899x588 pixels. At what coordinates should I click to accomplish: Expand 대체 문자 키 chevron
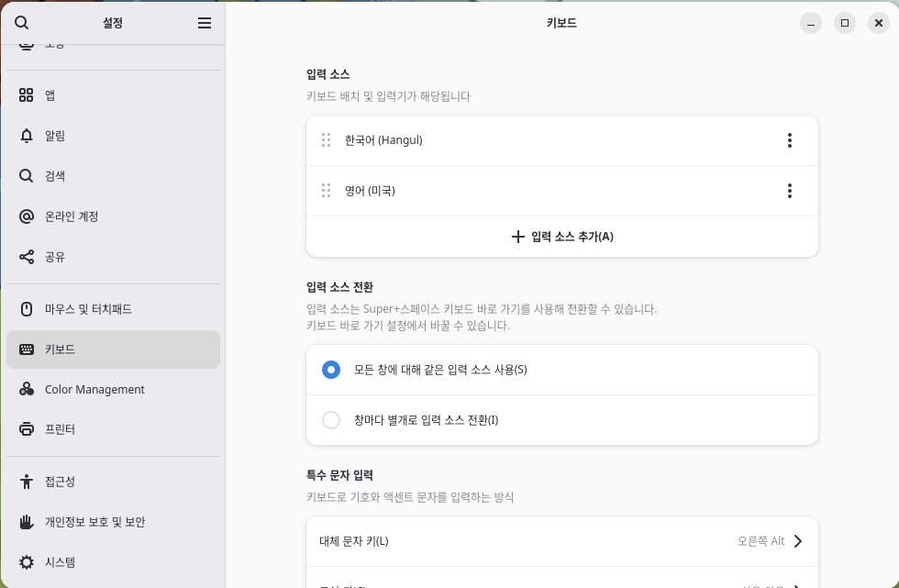(x=798, y=541)
